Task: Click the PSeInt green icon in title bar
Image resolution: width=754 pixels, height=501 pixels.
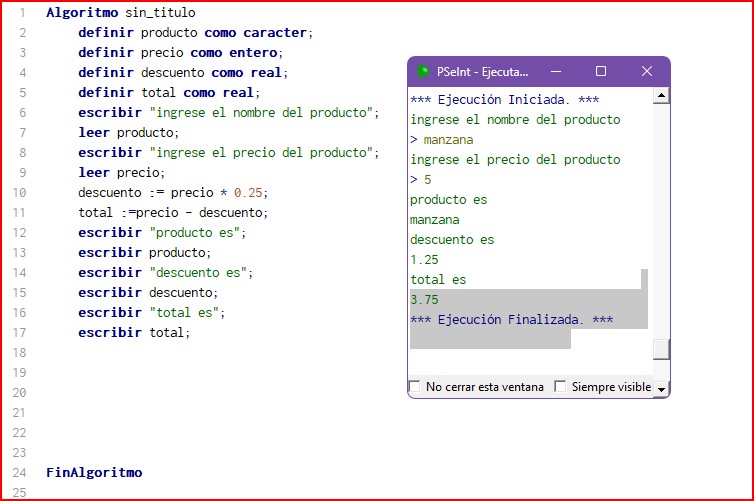Action: pos(424,72)
